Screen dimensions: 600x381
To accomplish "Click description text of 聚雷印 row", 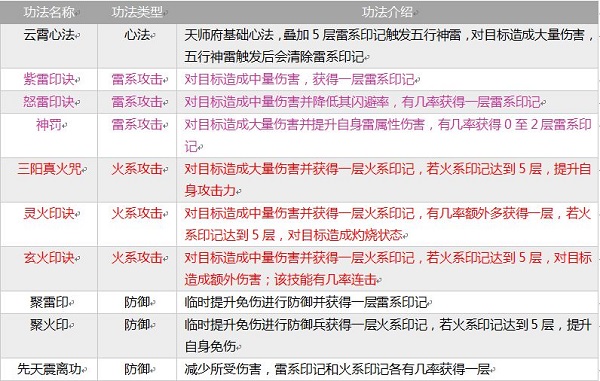I will pyautogui.click(x=305, y=302).
